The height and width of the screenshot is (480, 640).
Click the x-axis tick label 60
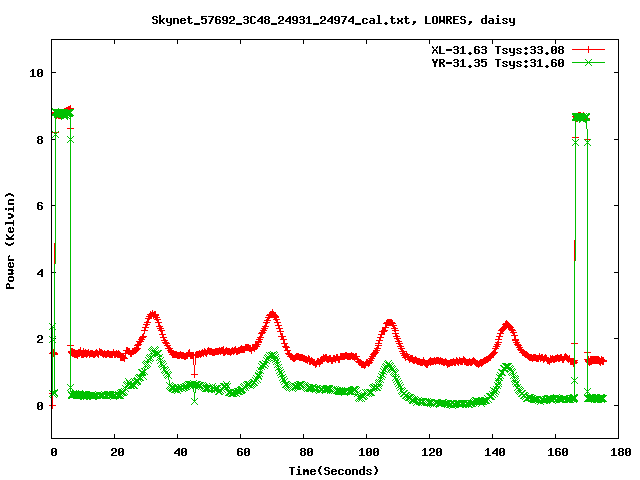(243, 452)
